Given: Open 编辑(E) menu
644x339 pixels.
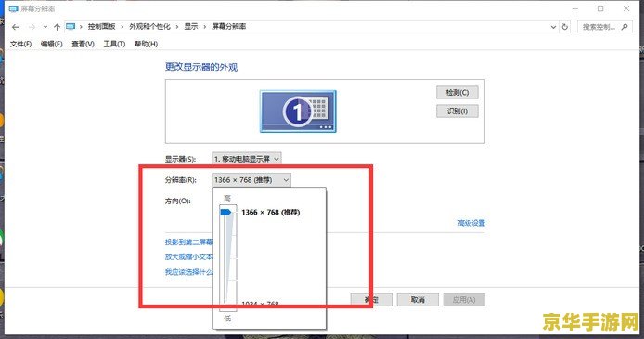Looking at the screenshot, I should point(52,44).
